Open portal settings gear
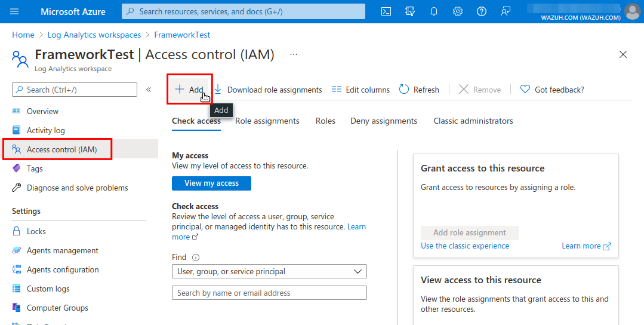The height and width of the screenshot is (325, 644). [x=458, y=11]
